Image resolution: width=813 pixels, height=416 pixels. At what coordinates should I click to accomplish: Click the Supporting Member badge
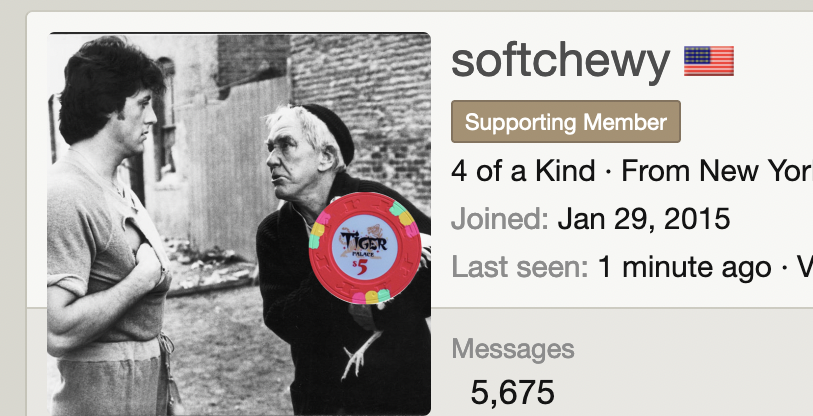566,122
